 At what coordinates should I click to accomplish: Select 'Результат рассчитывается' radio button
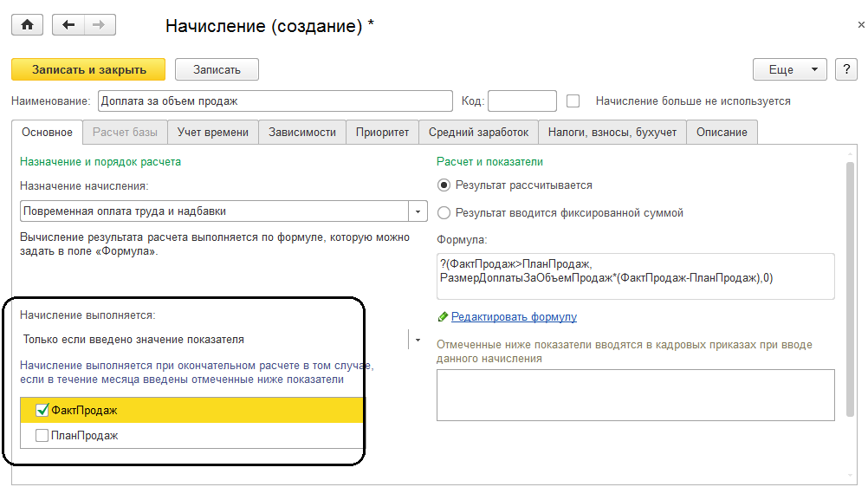444,185
